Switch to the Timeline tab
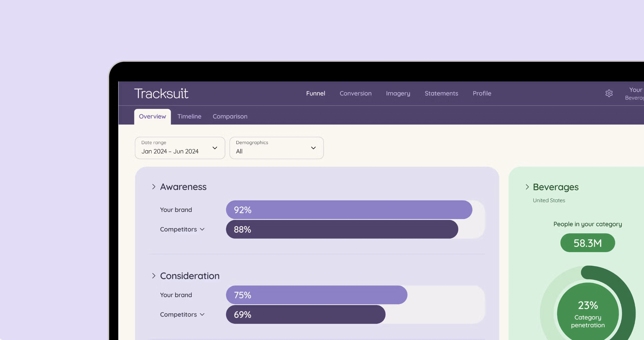644x340 pixels. [189, 116]
